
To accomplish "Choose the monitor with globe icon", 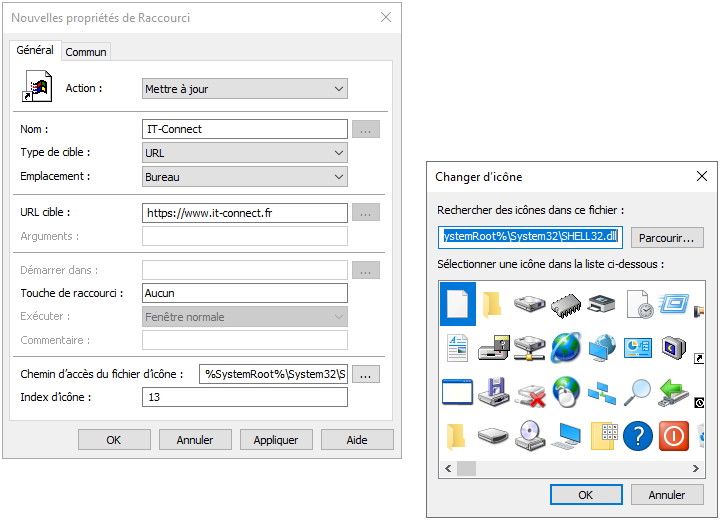I will (x=602, y=348).
